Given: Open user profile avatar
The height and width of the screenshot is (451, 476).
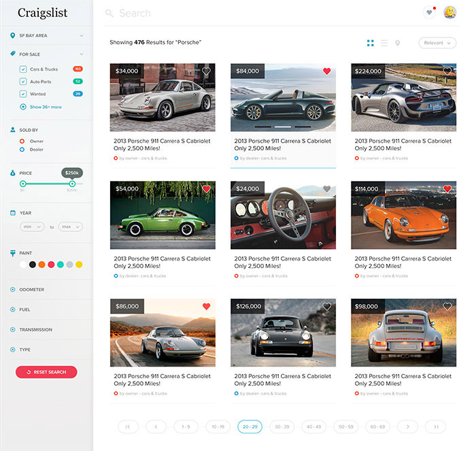Looking at the screenshot, I should tap(450, 12).
